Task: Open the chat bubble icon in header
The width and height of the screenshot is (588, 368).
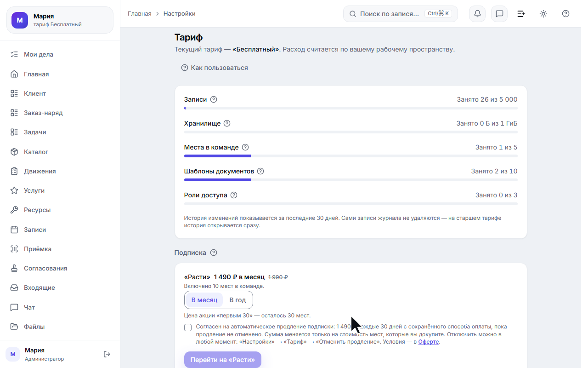Action: coord(499,14)
